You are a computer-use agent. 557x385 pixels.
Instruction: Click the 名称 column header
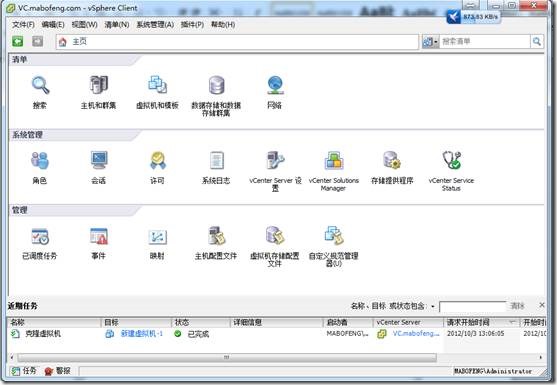[x=54, y=322]
